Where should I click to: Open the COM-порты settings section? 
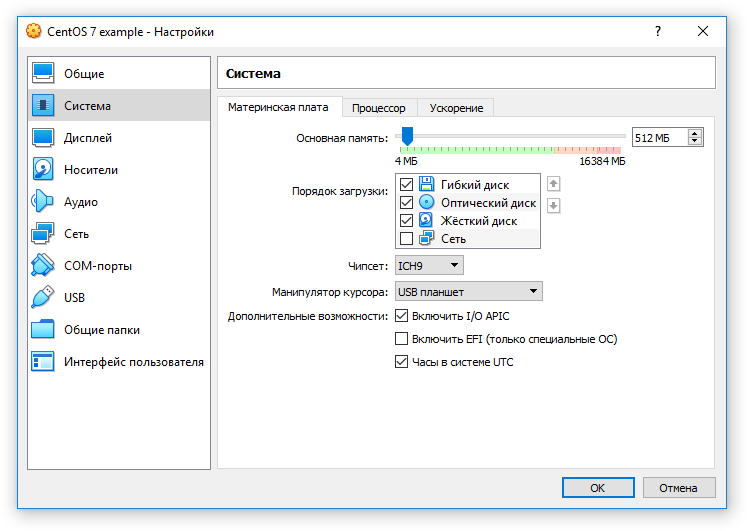(119, 266)
